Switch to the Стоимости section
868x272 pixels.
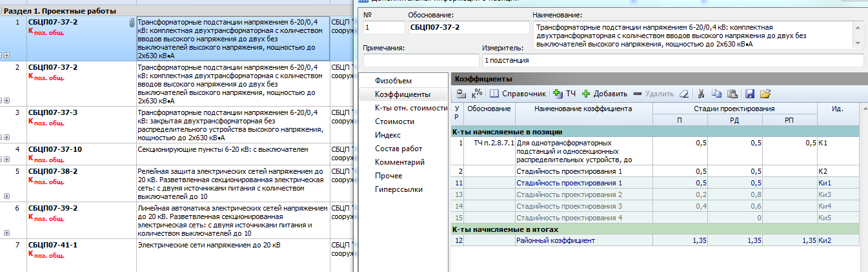click(394, 121)
